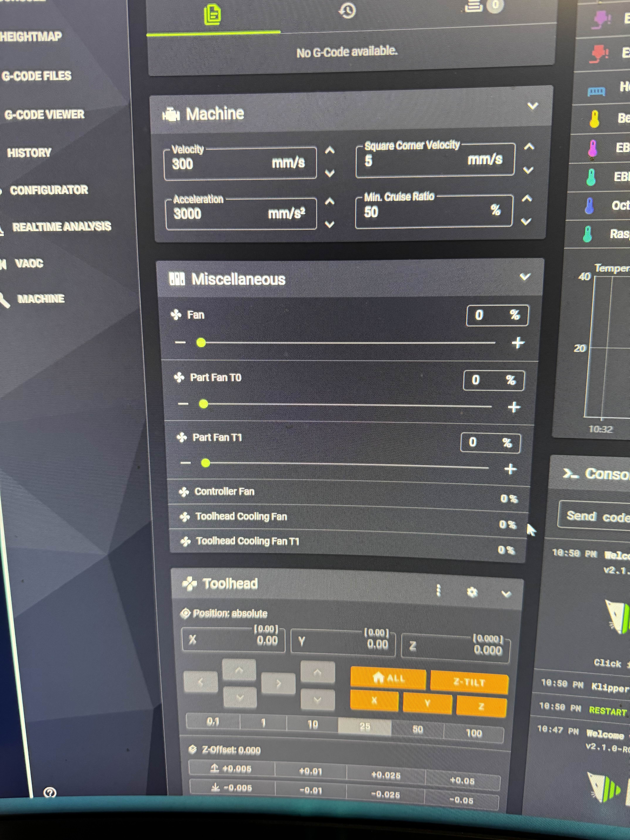Increase Square Corner Velocity up arrow
Image resolution: width=630 pixels, height=840 pixels.
(529, 147)
